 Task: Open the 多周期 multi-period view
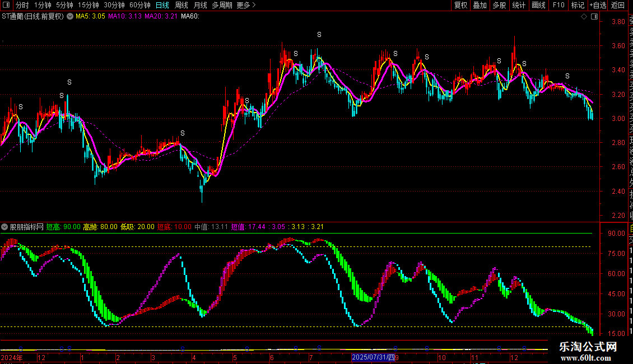222,5
